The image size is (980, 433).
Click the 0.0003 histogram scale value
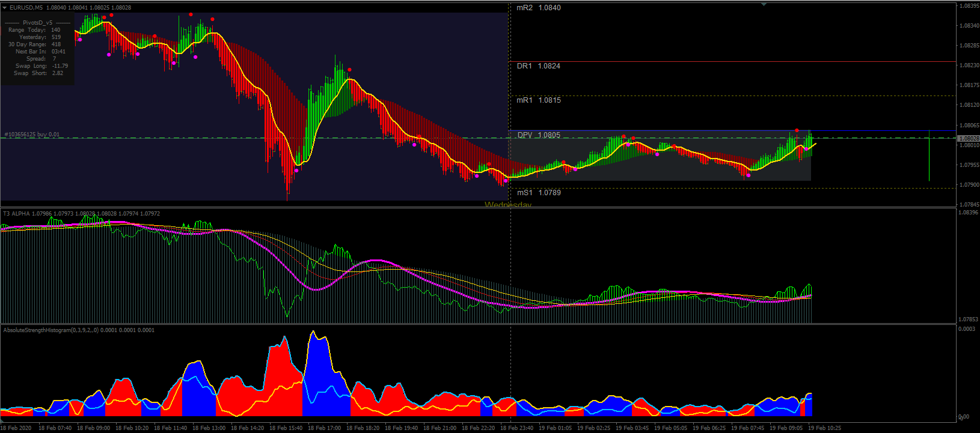967,329
